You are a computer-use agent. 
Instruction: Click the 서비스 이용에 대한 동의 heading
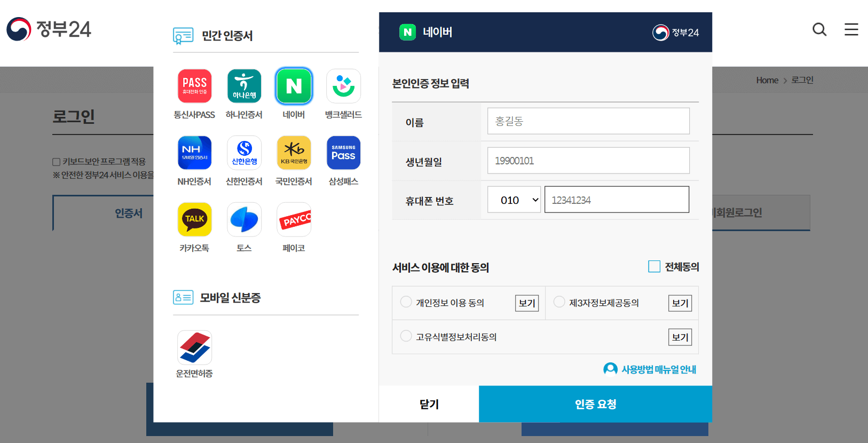tap(441, 267)
